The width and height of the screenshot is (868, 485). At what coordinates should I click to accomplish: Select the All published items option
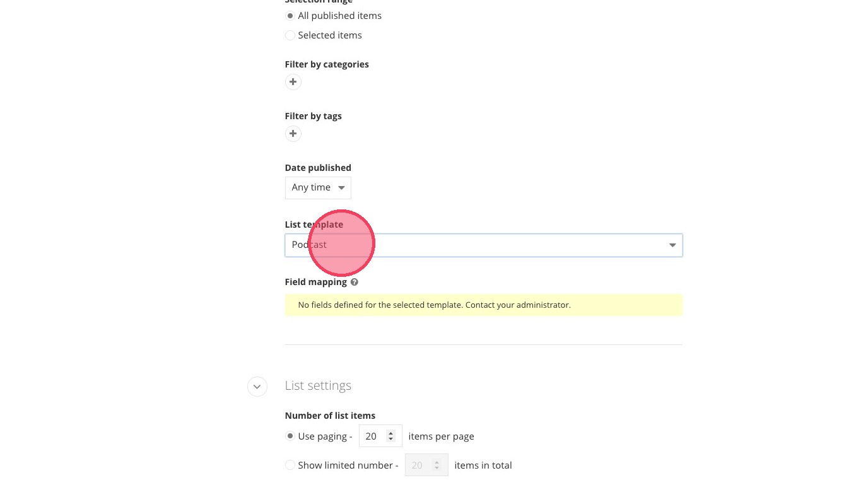tap(290, 16)
